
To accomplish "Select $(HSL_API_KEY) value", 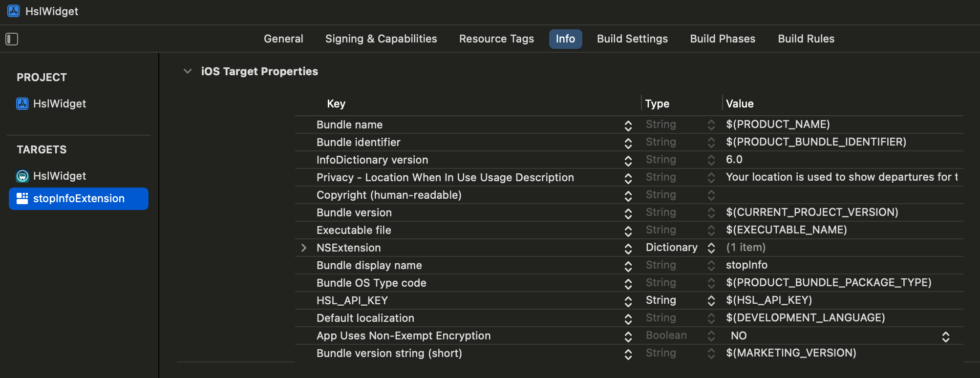I will (769, 300).
